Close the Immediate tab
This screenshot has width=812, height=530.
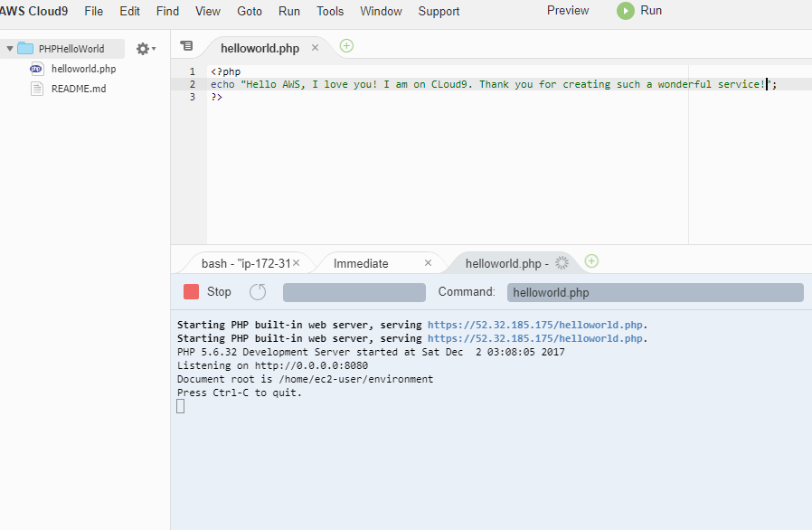429,263
